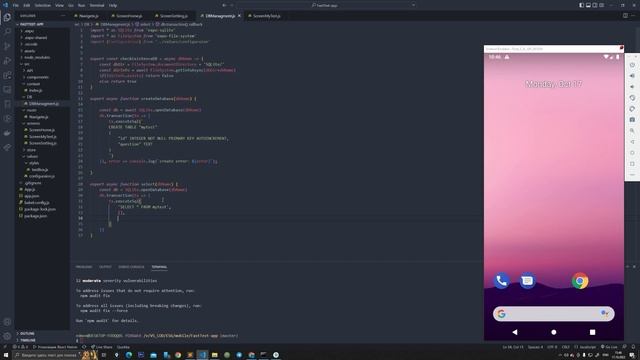The width and height of the screenshot is (640, 360).
Task: Open the Run and Debug view
Action: pyautogui.click(x=7, y=60)
